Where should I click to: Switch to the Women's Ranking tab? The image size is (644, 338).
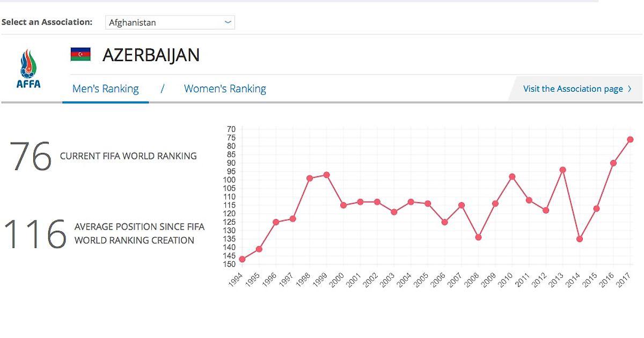point(225,89)
